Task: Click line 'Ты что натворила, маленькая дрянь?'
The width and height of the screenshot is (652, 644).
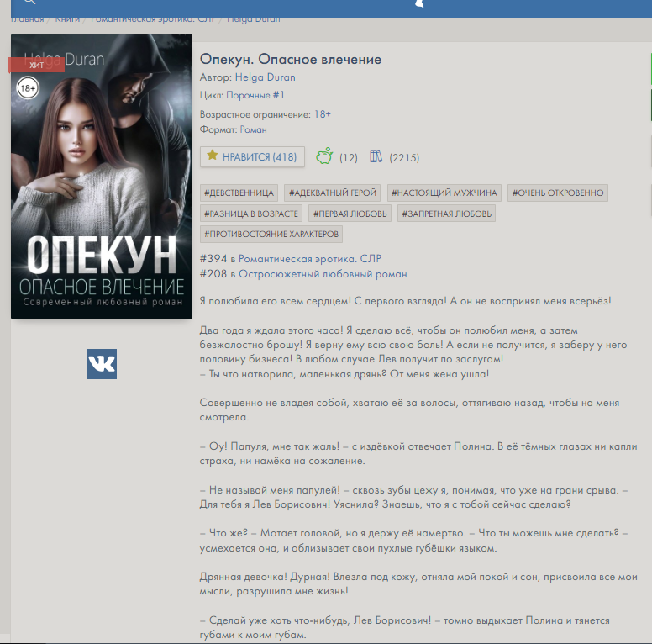Action: click(x=344, y=374)
